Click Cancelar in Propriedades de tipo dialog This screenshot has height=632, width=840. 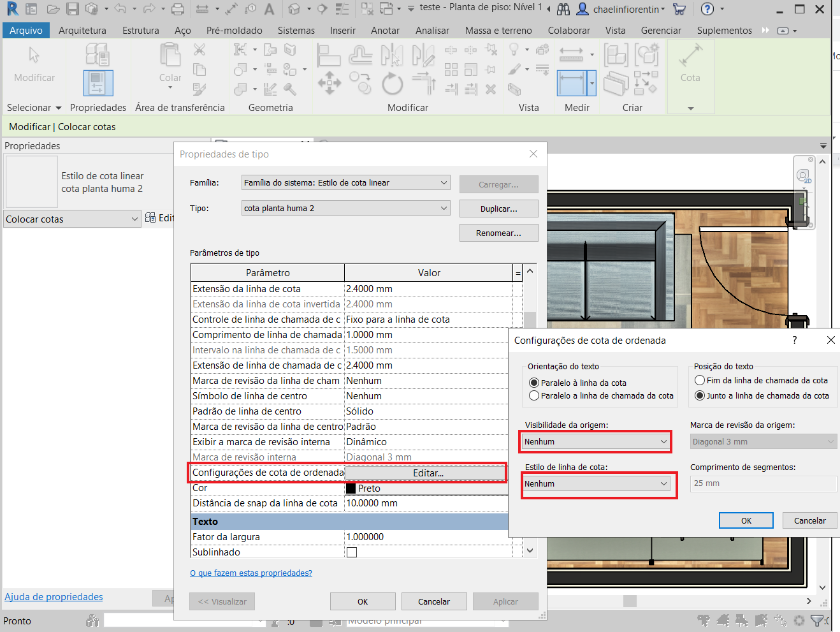[x=434, y=601]
